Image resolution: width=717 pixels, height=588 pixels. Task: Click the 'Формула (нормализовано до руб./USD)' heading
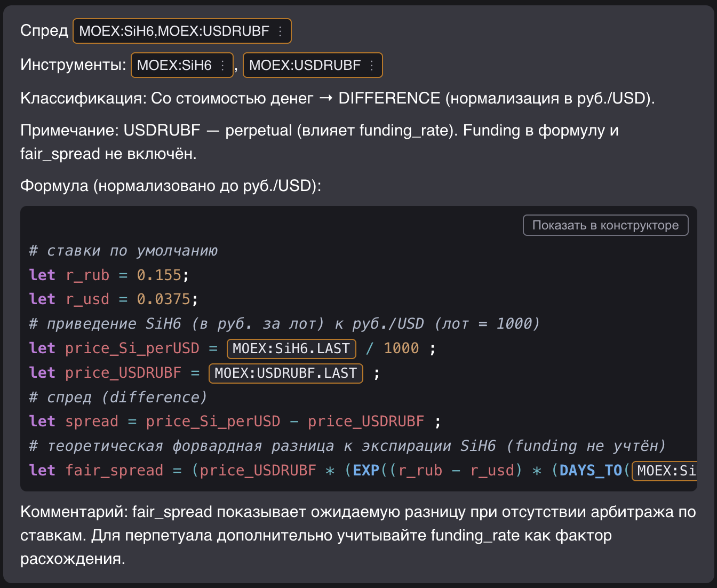pos(171,186)
